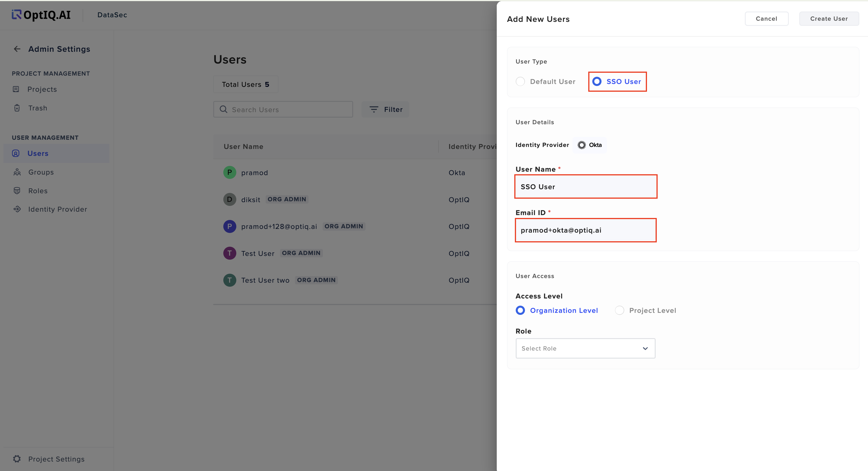The height and width of the screenshot is (471, 868).
Task: Click the Users sidebar icon
Action: coord(16,154)
